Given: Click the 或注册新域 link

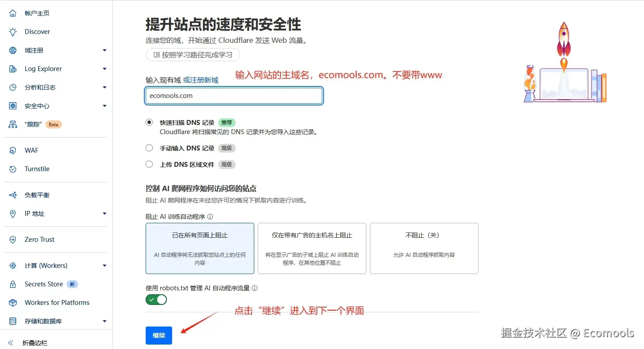Looking at the screenshot, I should tap(201, 80).
